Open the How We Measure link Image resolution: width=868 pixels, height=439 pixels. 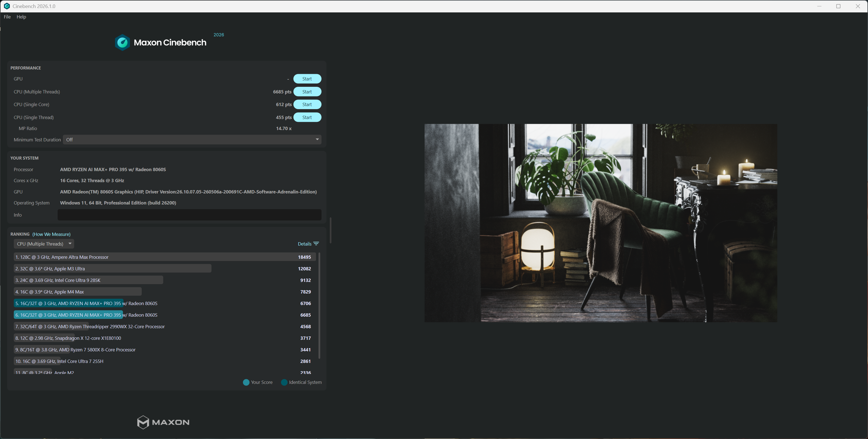pos(52,234)
